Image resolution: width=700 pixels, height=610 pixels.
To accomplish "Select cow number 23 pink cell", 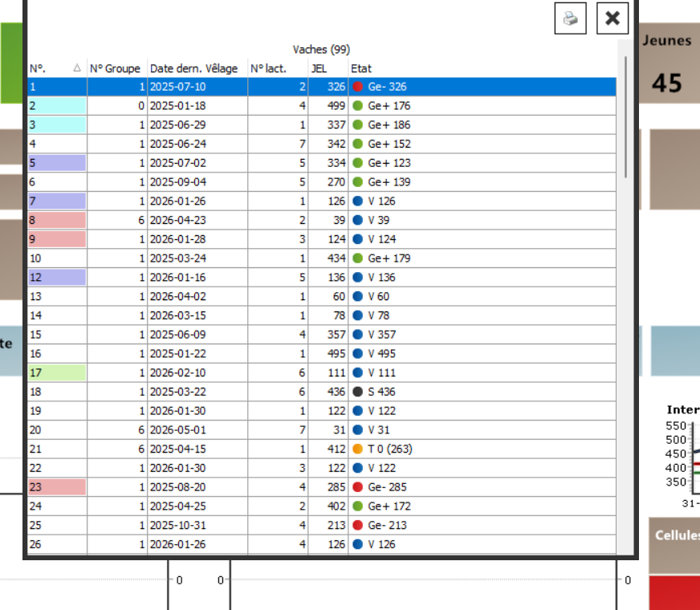I will pos(57,487).
